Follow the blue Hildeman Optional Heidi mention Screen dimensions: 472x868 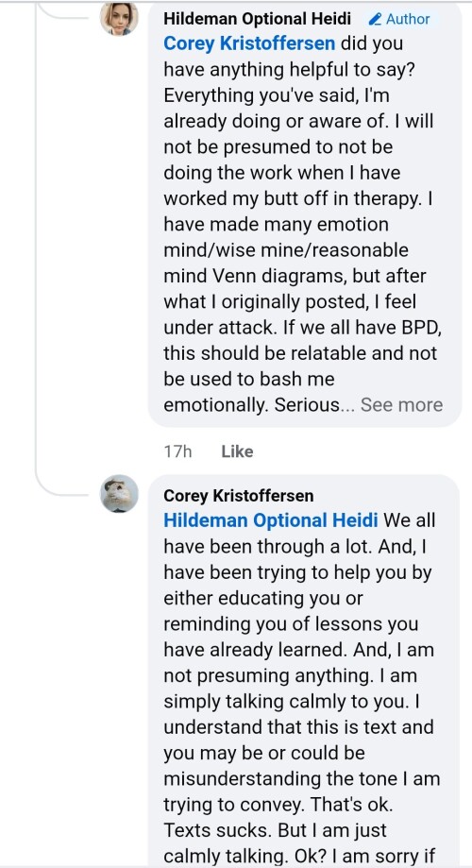pos(271,520)
